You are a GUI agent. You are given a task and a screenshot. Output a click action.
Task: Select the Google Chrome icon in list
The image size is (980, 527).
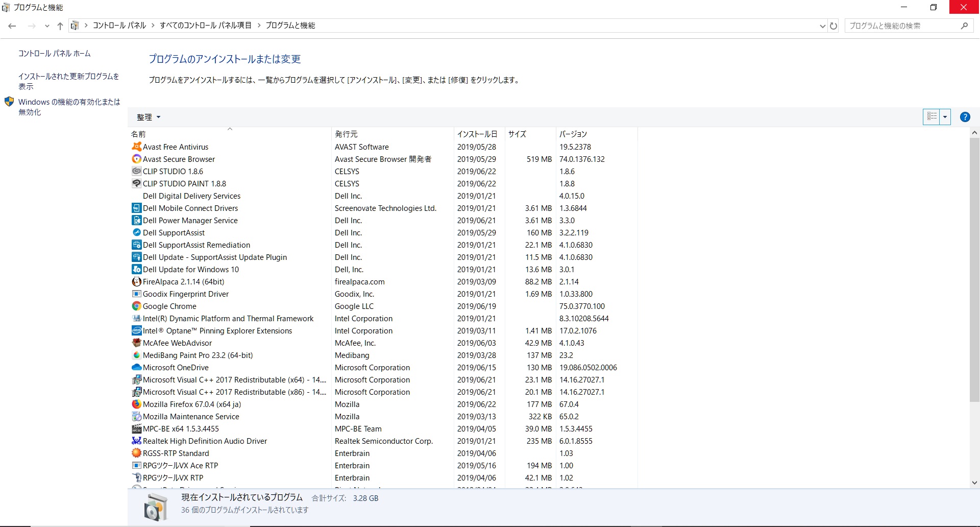tap(136, 306)
